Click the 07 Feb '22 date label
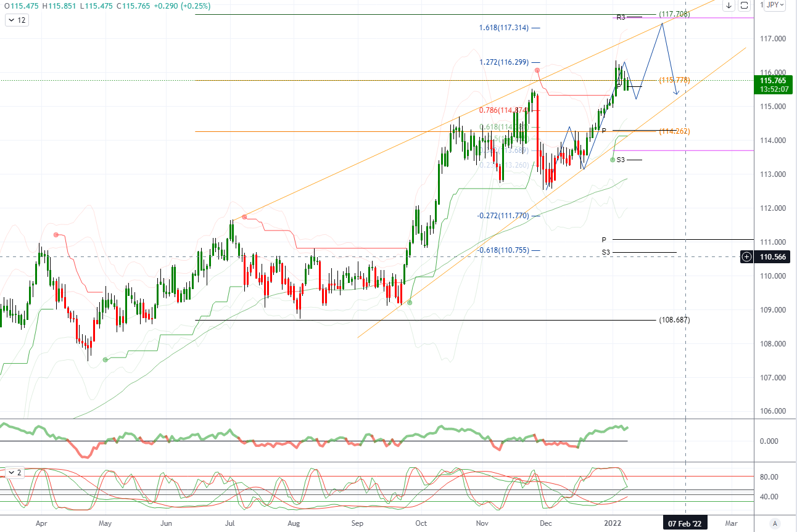The width and height of the screenshot is (797, 532). [685, 523]
